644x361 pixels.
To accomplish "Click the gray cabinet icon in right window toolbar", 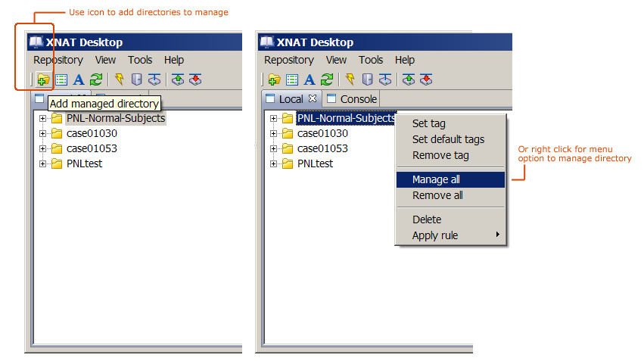I will coord(368,79).
